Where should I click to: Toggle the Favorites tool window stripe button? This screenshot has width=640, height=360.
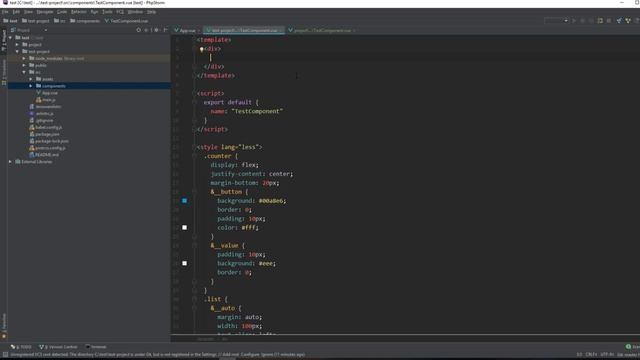click(x=4, y=326)
